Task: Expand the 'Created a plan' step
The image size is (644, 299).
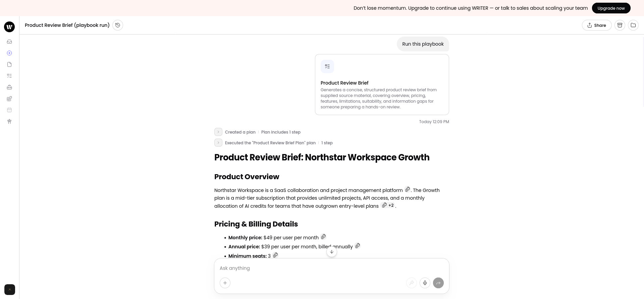Action: [218, 132]
